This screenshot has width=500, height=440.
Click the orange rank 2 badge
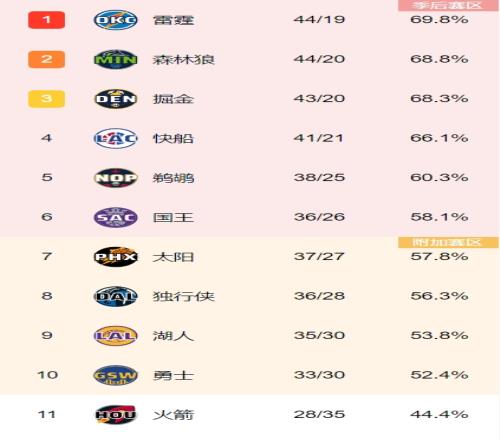(x=46, y=59)
